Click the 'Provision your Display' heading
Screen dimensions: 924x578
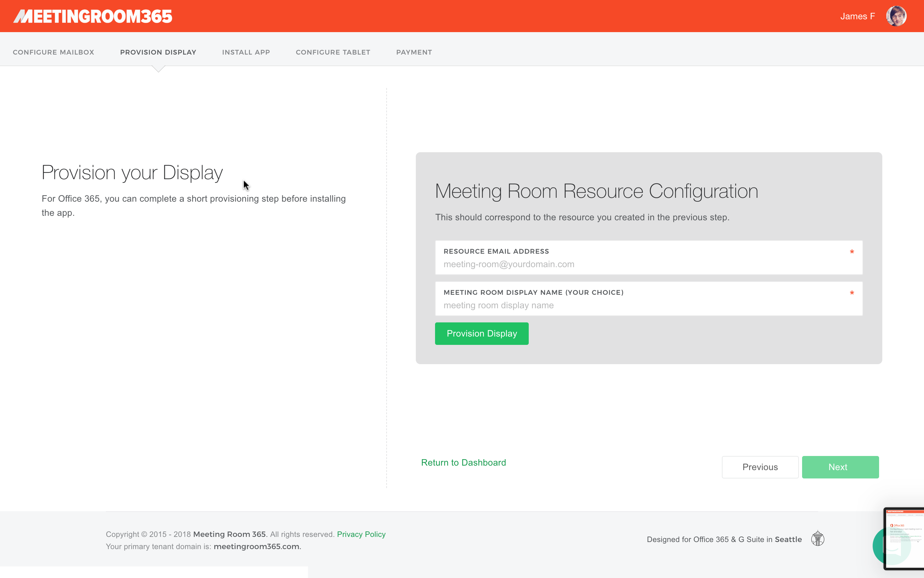tap(132, 172)
